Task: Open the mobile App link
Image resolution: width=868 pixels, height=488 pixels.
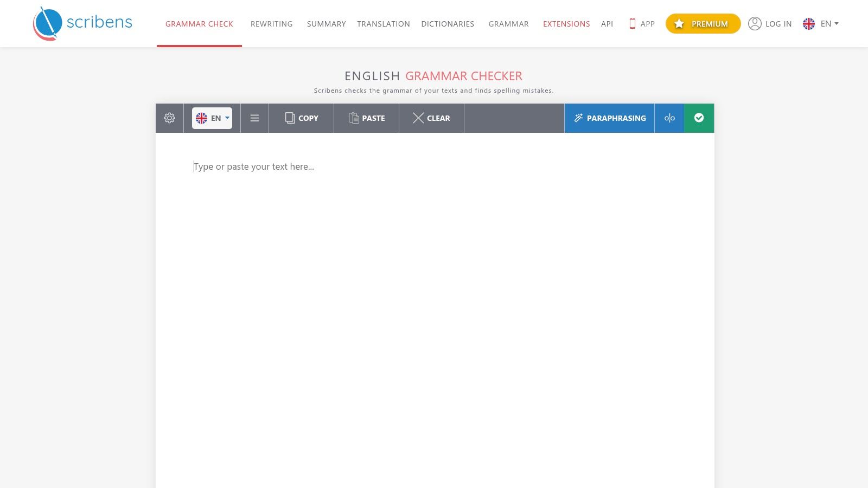Action: pyautogui.click(x=642, y=24)
